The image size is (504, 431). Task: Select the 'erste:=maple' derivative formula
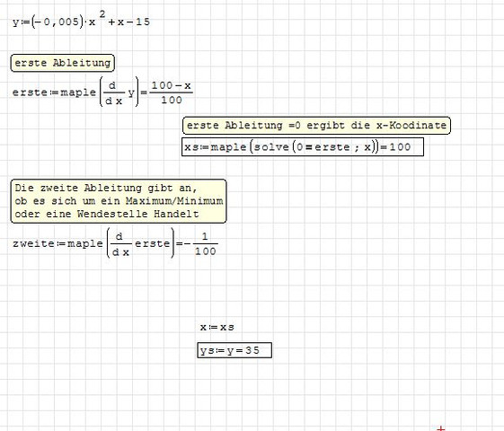[102, 92]
